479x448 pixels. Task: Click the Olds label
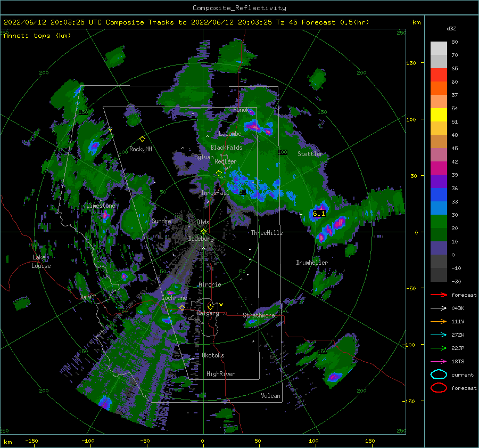point(203,222)
